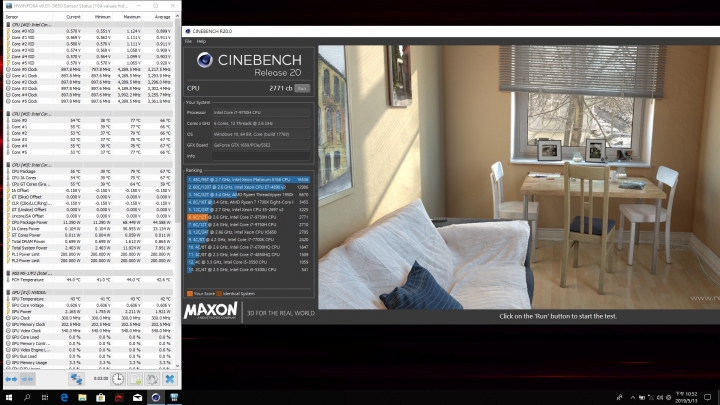Open the Mail app from the taskbar

click(x=137, y=398)
